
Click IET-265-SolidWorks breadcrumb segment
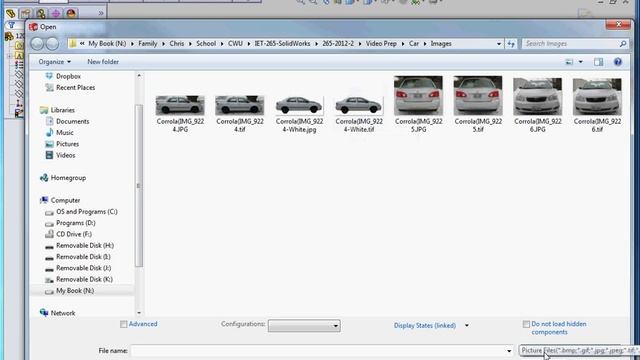tap(282, 44)
